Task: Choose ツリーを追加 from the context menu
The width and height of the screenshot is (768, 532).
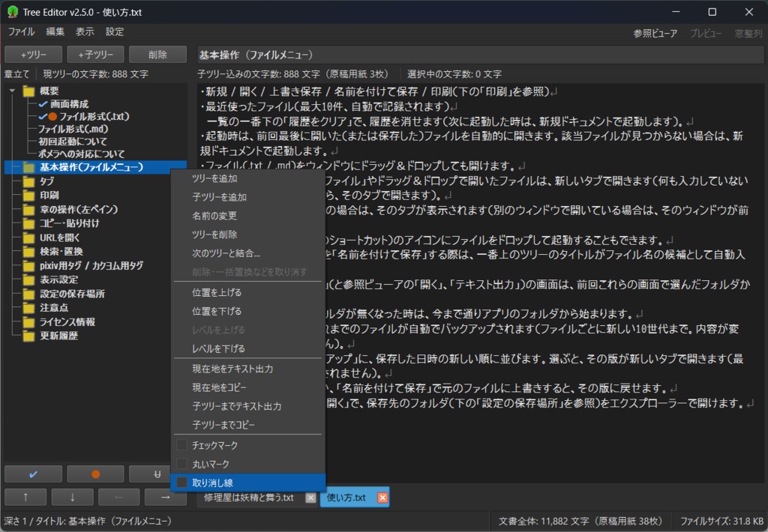Action: pos(247,178)
